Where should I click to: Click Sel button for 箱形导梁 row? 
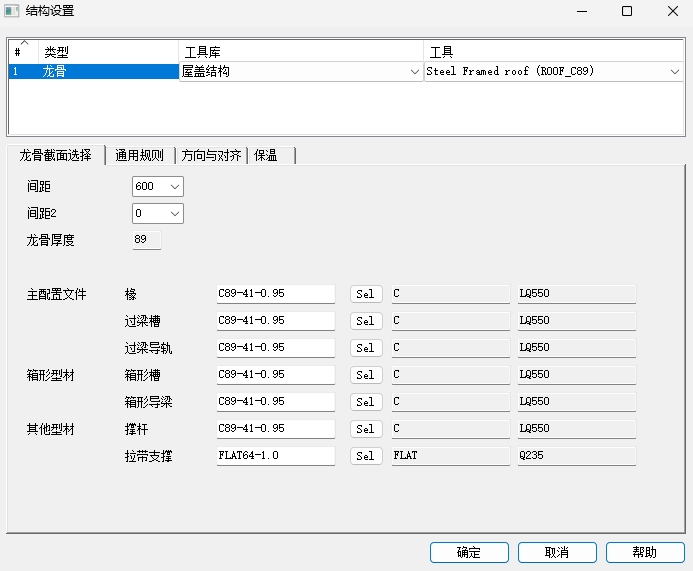(x=366, y=402)
